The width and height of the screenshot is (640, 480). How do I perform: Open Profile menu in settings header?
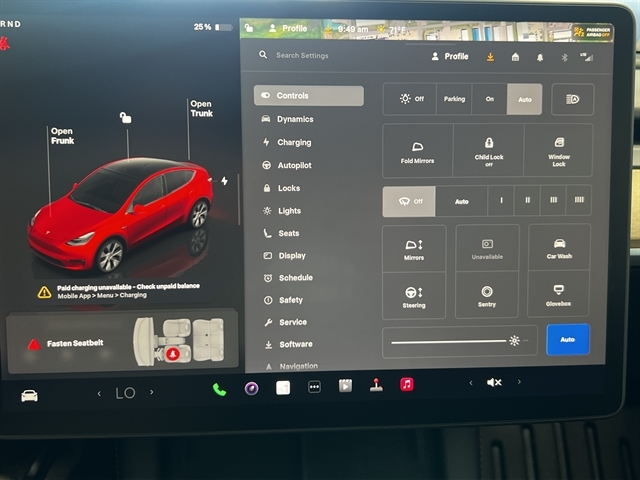pos(450,56)
